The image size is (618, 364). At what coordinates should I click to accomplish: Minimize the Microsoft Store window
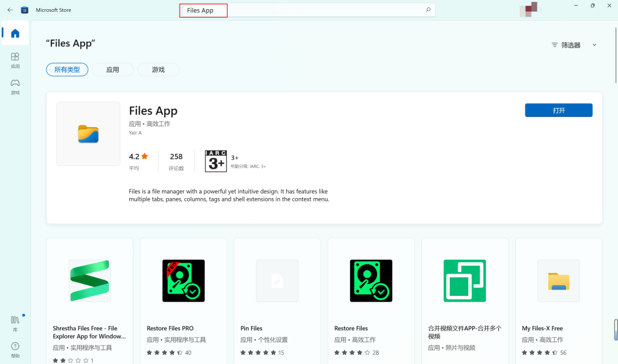click(576, 6)
